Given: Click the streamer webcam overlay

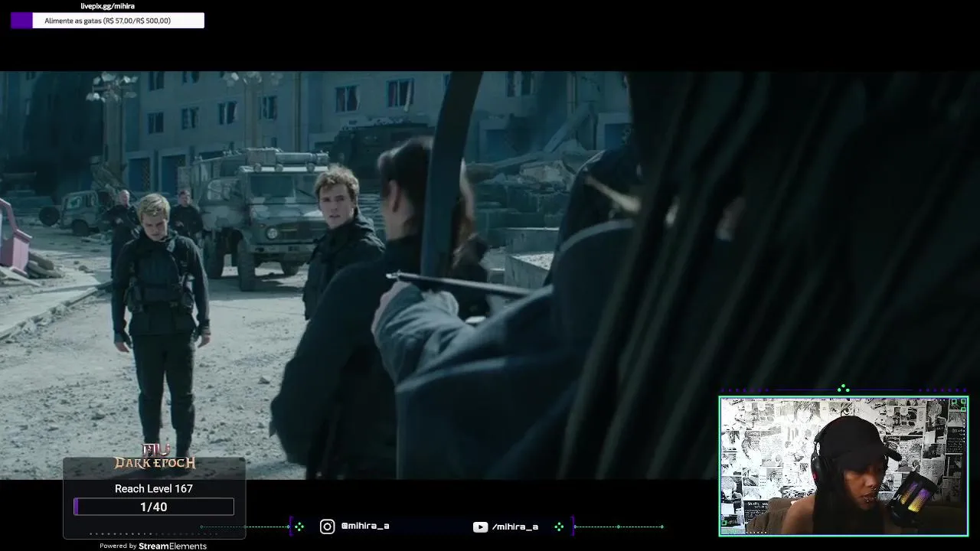Looking at the screenshot, I should (844, 466).
